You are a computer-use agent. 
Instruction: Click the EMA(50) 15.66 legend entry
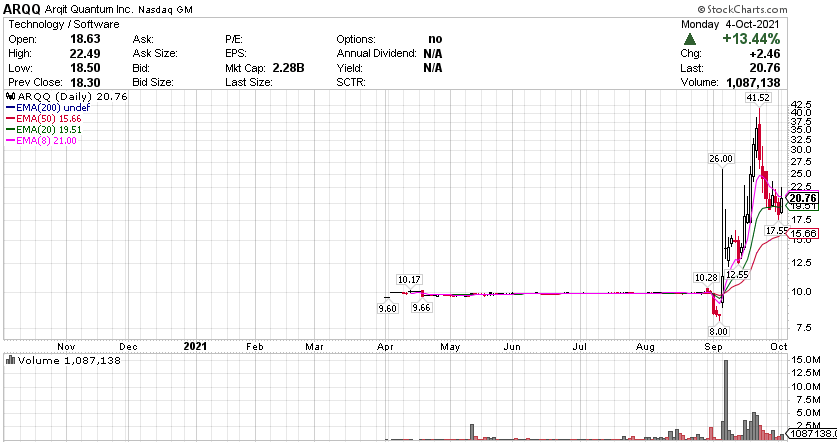(43, 118)
